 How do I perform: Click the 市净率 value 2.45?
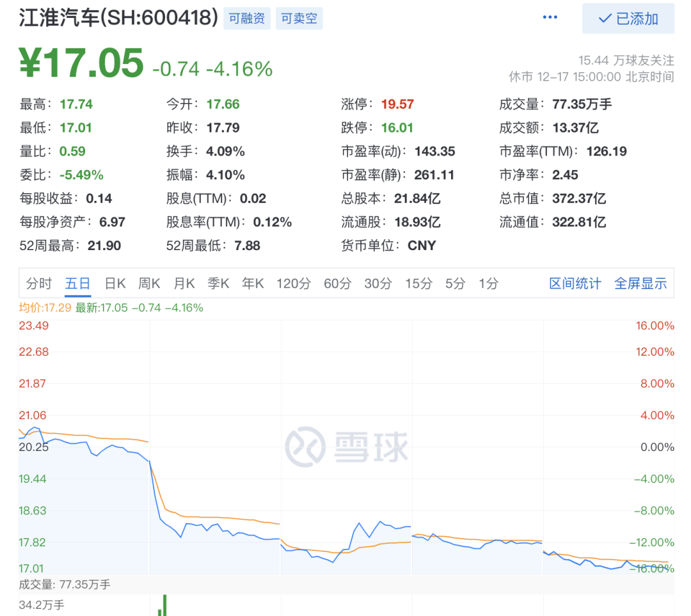(x=565, y=175)
